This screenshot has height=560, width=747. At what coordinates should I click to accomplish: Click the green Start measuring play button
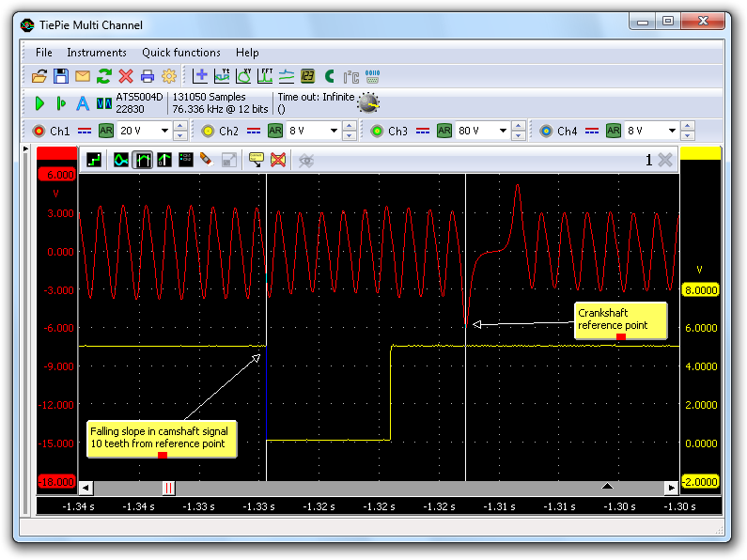click(x=39, y=103)
